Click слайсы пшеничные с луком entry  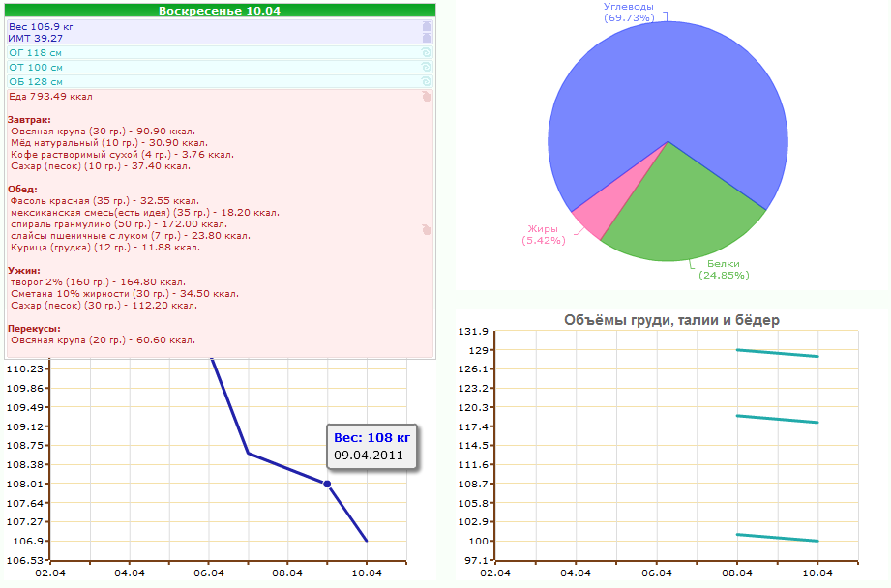point(131,236)
